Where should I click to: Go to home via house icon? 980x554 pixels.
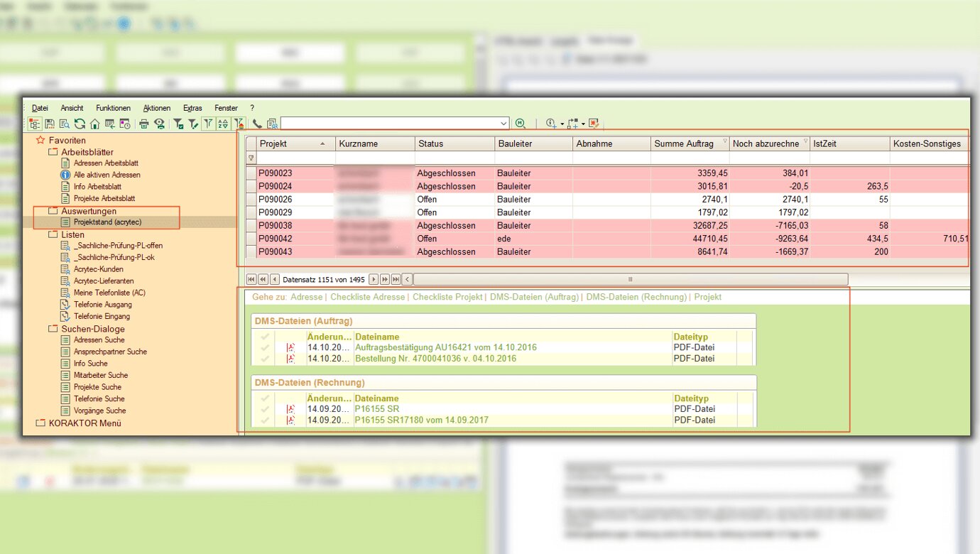pyautogui.click(x=94, y=124)
